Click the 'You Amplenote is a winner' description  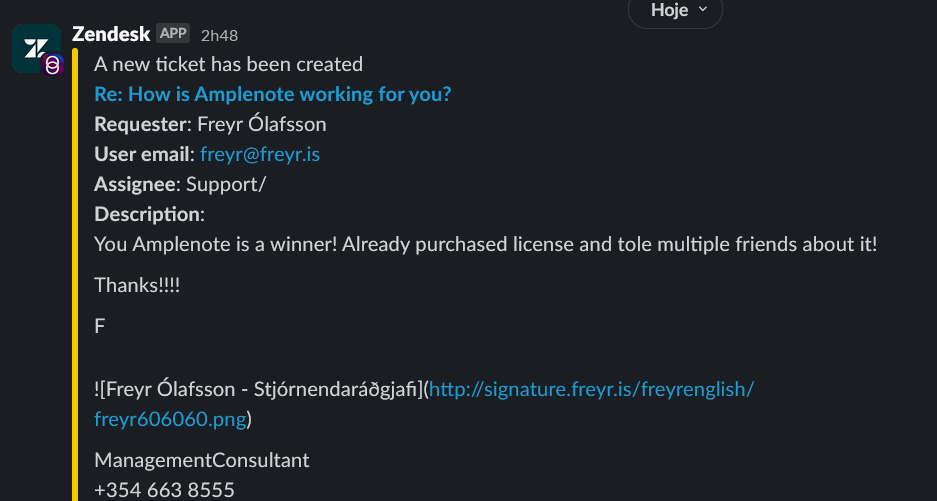tap(485, 244)
